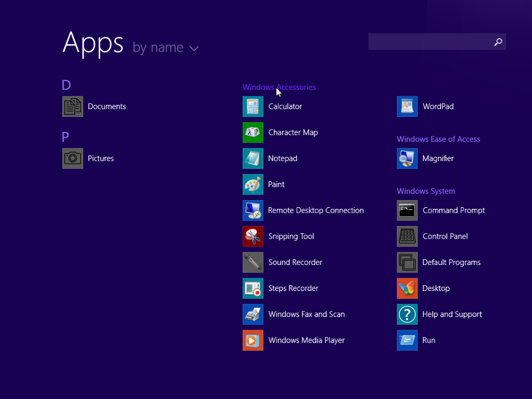Image resolution: width=532 pixels, height=399 pixels.
Task: Open the Paint palette icon
Action: (253, 184)
